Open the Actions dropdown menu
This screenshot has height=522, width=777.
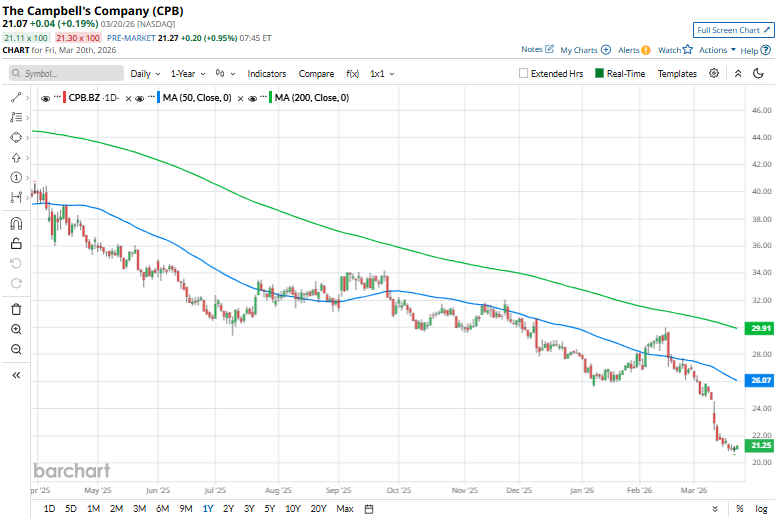click(717, 50)
